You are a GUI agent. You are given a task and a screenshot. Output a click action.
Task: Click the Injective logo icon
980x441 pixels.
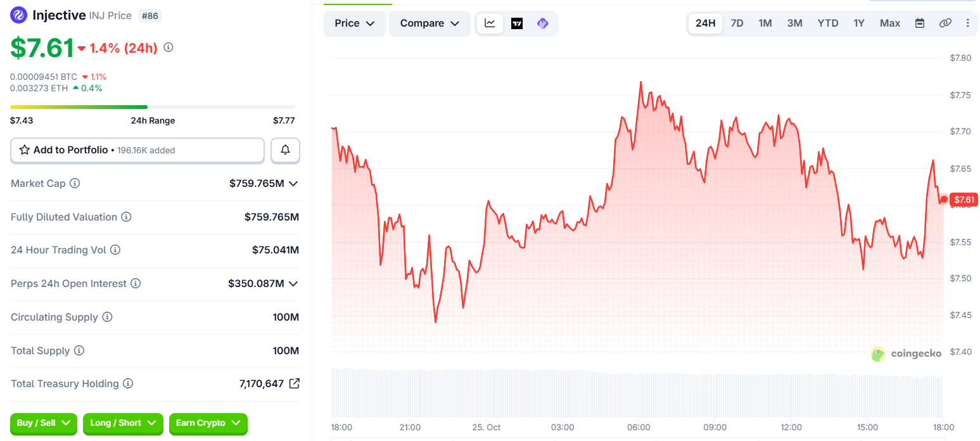[x=19, y=15]
